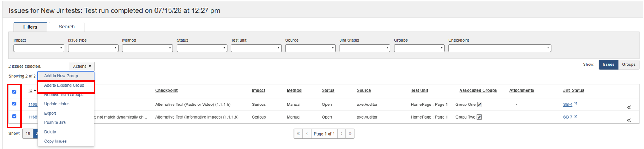Uncheck the checkbox for the SB-4 issue row

[x=14, y=104]
